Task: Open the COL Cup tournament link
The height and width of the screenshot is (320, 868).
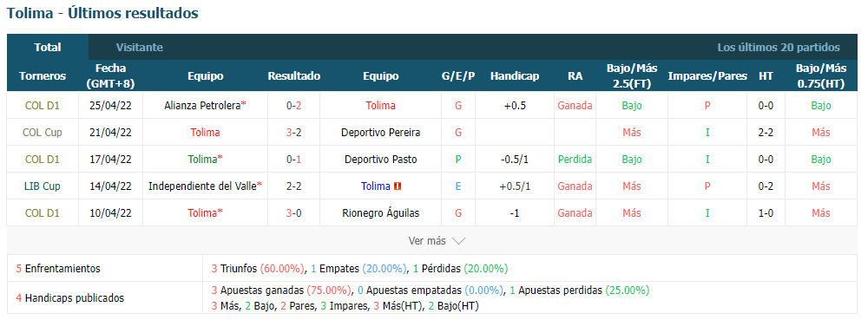Action: pos(43,133)
